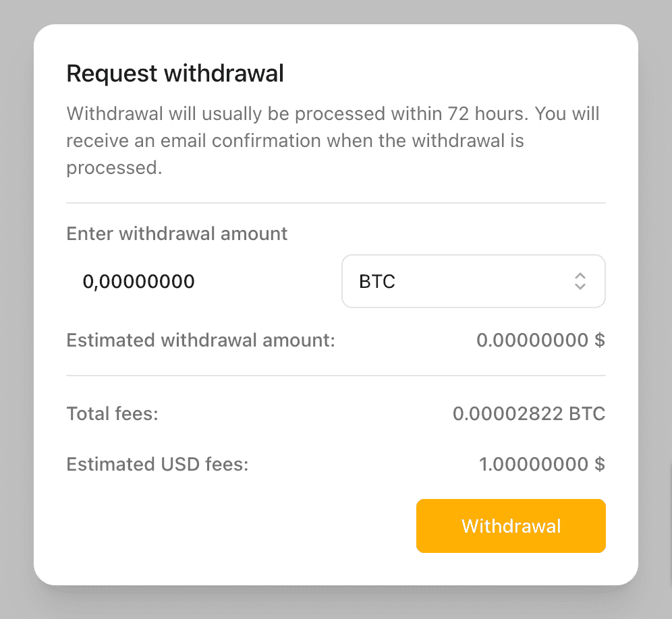
Task: Click the Request withdrawal heading
Action: coord(175,73)
